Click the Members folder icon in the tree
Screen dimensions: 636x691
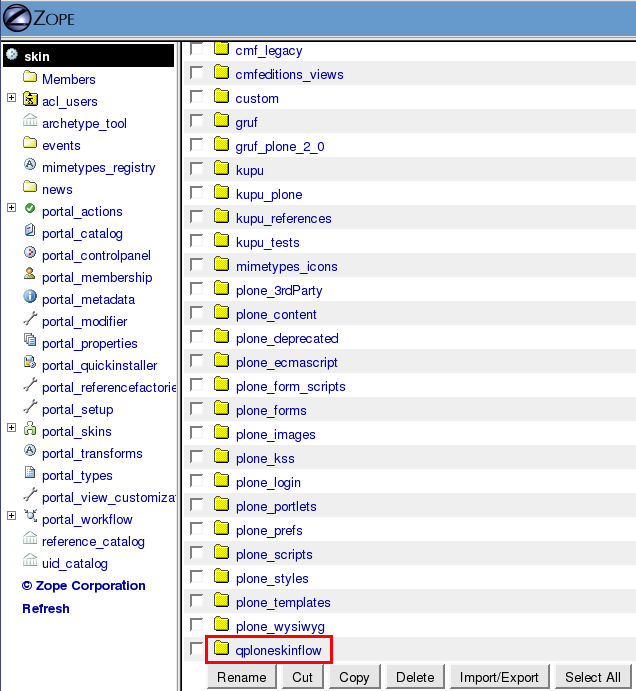click(30, 77)
